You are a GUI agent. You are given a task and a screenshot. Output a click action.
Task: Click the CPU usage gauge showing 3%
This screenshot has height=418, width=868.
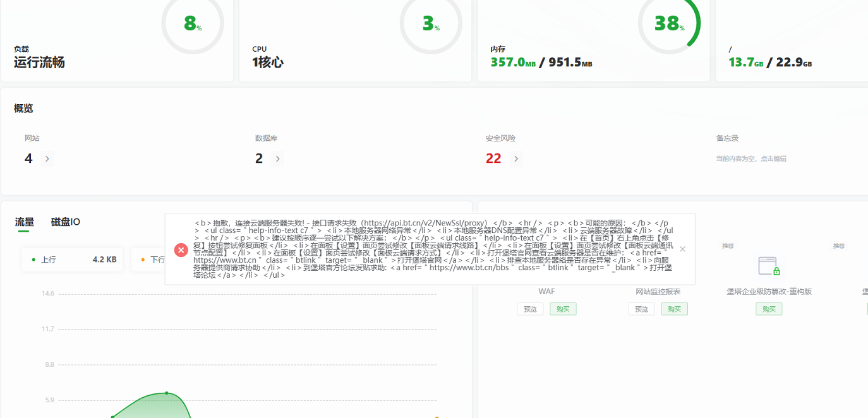pyautogui.click(x=430, y=23)
